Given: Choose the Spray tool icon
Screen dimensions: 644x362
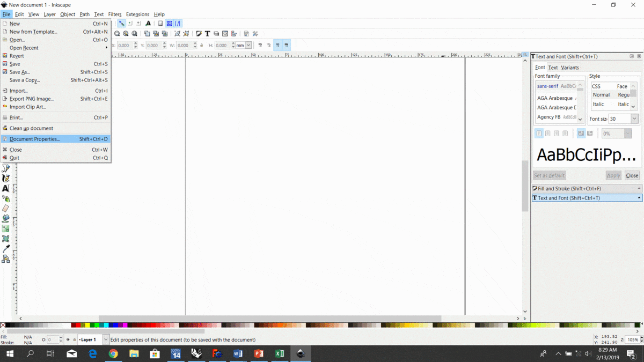Looking at the screenshot, I should pos(6,198).
